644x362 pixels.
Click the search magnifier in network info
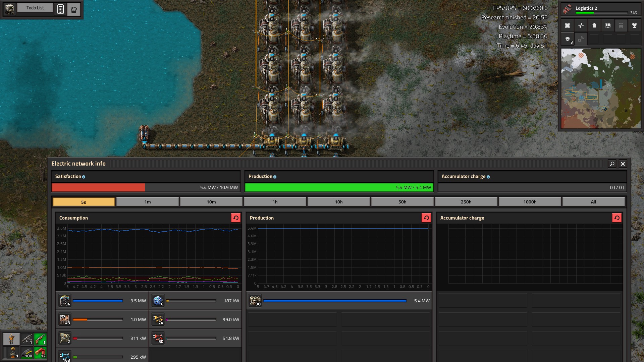[612, 164]
